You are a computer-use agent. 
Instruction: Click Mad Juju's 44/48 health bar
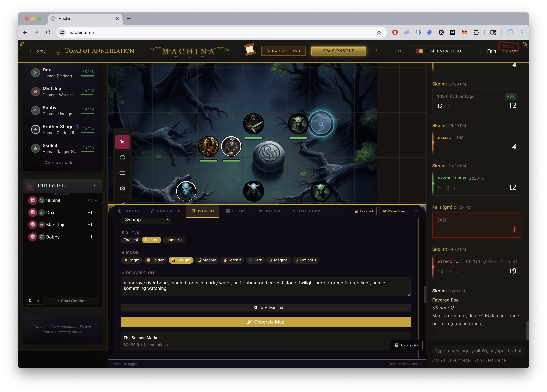(x=87, y=95)
